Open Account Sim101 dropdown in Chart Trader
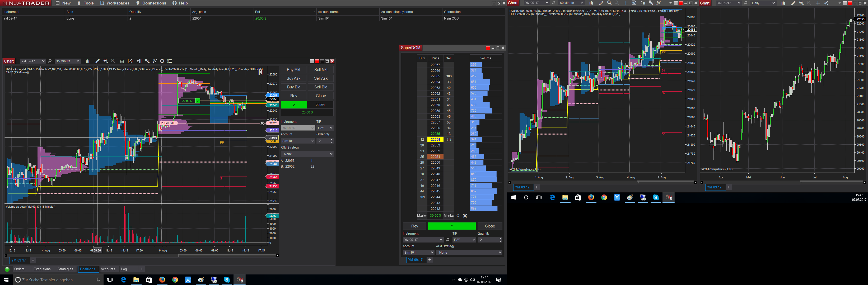 tap(297, 141)
